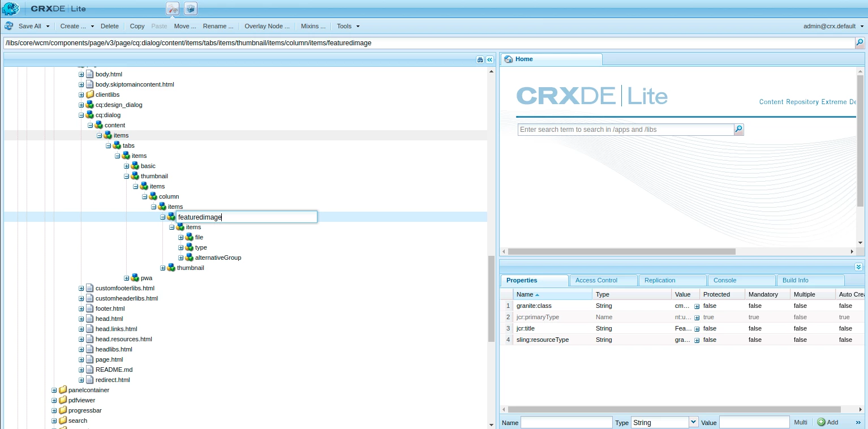This screenshot has height=429, width=868.
Task: Toggle the Multi button in properties bar
Action: coord(800,422)
